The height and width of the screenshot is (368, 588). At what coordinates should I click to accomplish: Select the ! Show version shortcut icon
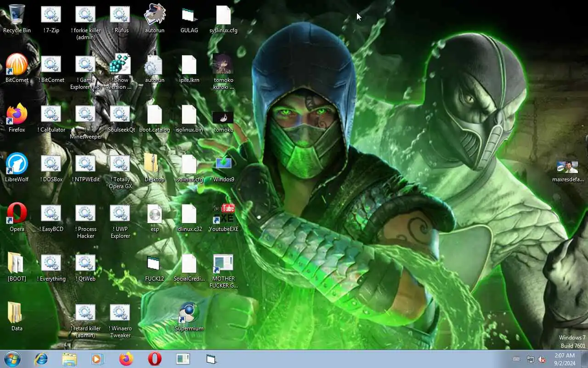click(120, 72)
